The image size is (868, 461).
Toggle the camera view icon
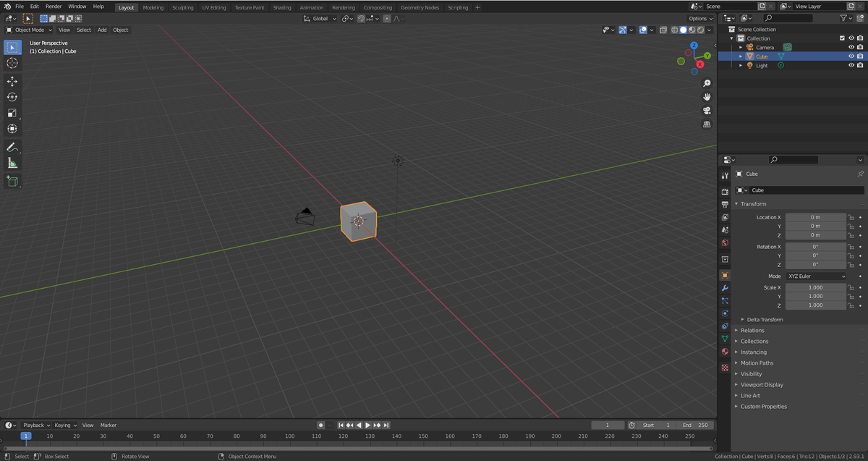tap(707, 111)
